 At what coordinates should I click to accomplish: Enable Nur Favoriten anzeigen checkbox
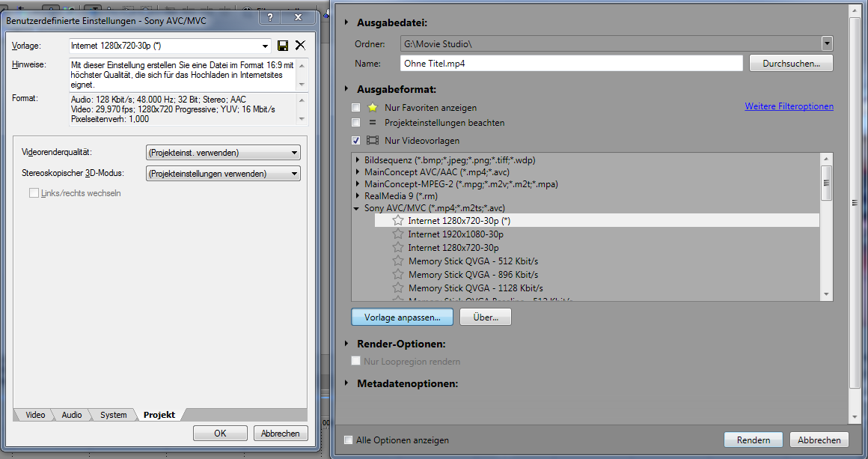pos(356,107)
